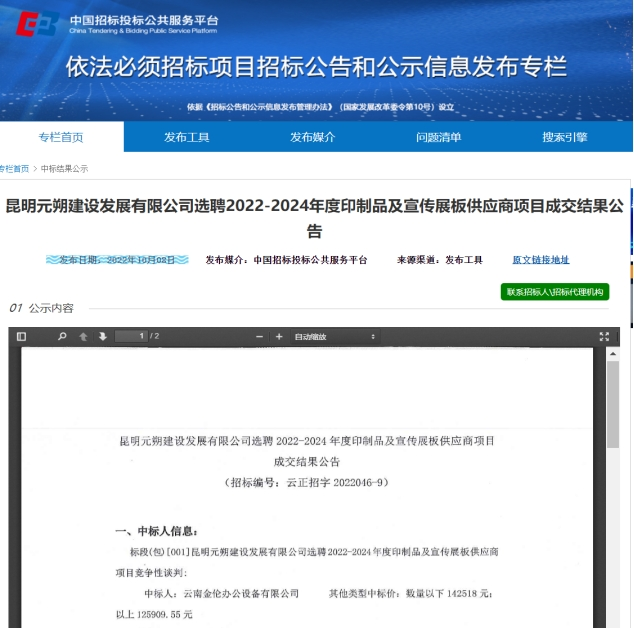Open the 发布媒介 menu item
The image size is (634, 628).
(313, 137)
